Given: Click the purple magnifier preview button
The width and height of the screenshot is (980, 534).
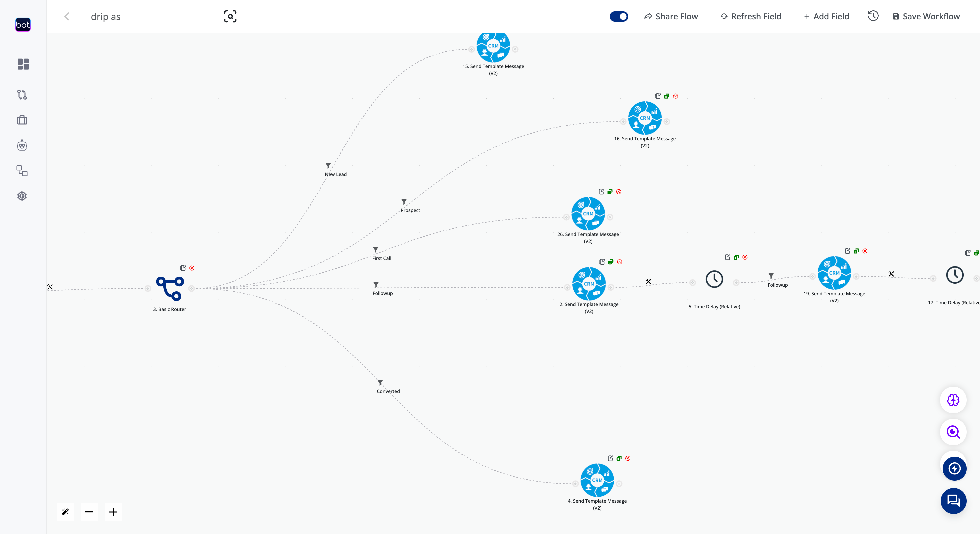Looking at the screenshot, I should point(953,432).
